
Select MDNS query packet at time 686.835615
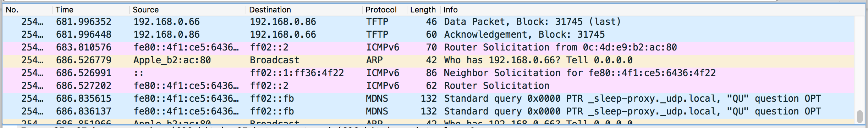pyautogui.click(x=428, y=98)
